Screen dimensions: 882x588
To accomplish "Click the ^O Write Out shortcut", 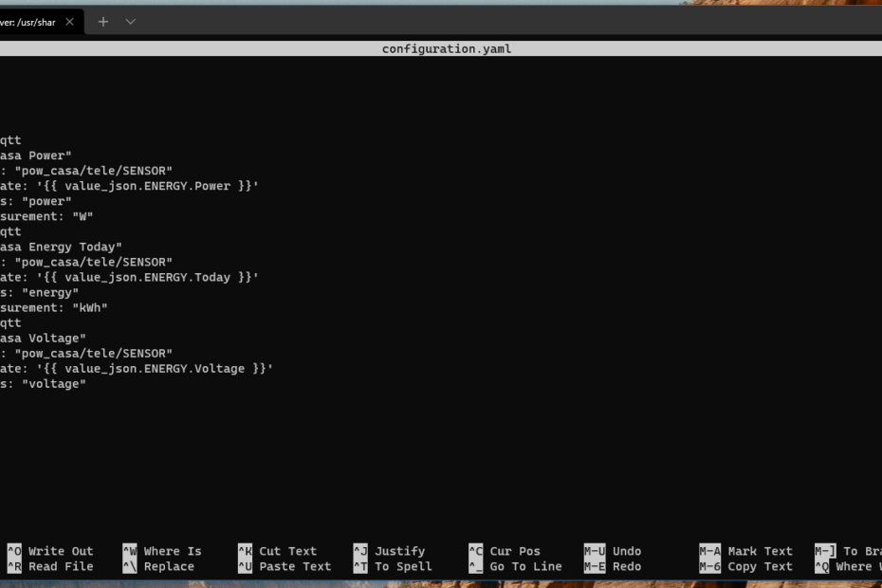I will pos(50,551).
